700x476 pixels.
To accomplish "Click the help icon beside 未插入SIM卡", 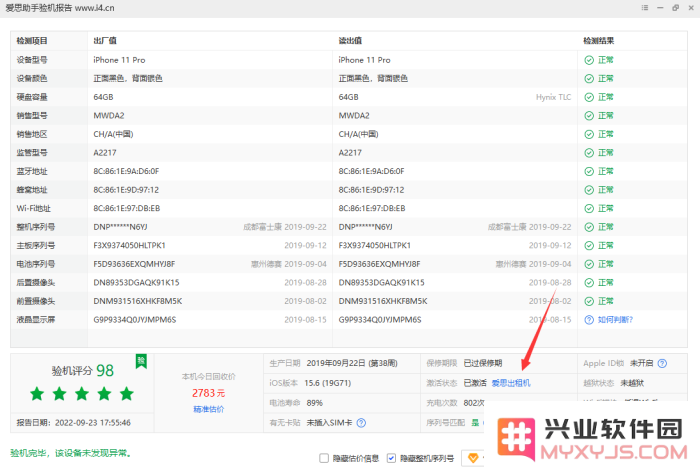I will (361, 423).
